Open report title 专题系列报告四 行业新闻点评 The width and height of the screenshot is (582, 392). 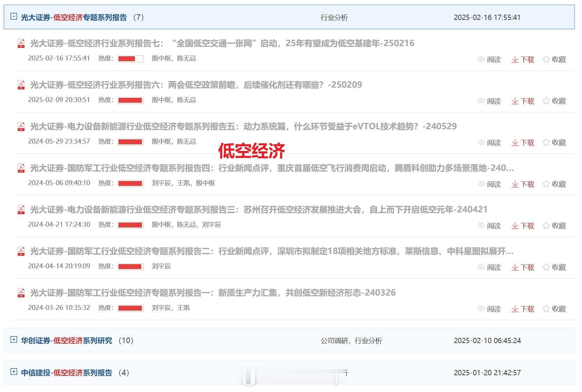tap(272, 168)
